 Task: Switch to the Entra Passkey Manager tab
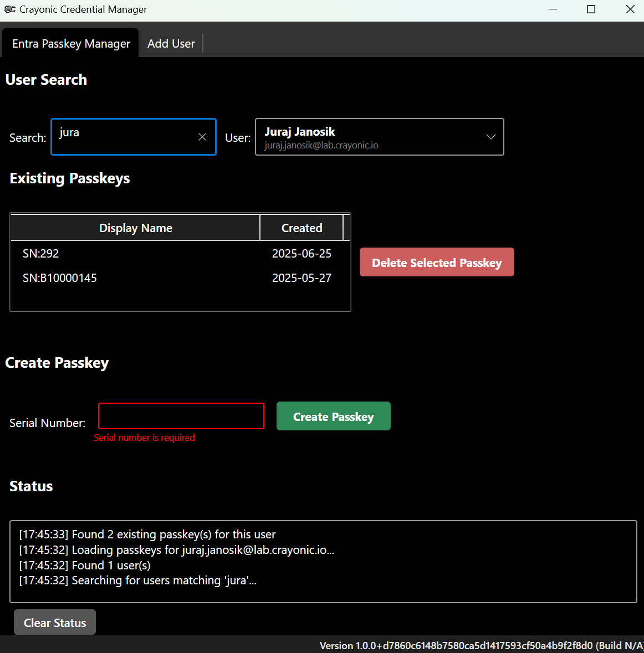71,44
